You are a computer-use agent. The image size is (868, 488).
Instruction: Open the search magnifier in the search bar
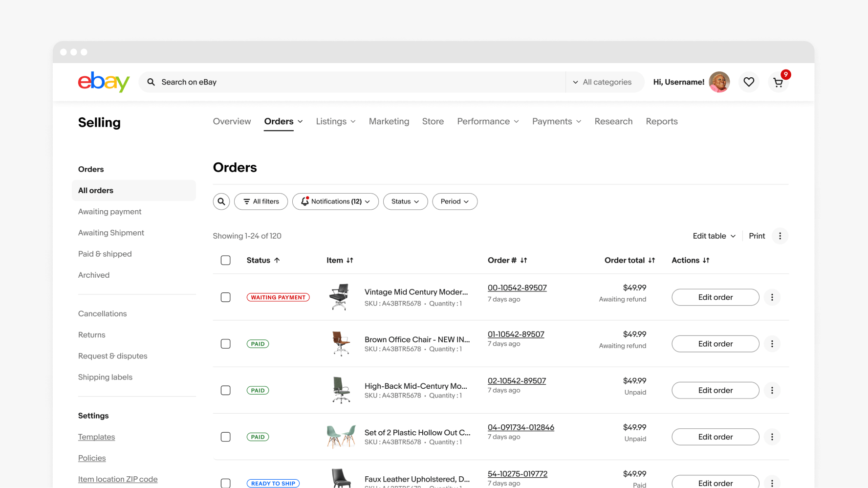coord(151,82)
